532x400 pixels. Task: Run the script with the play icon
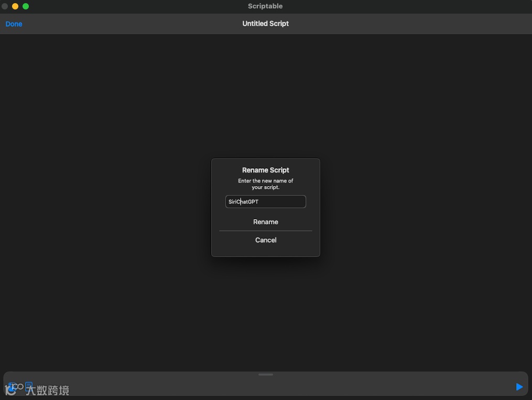[519, 387]
